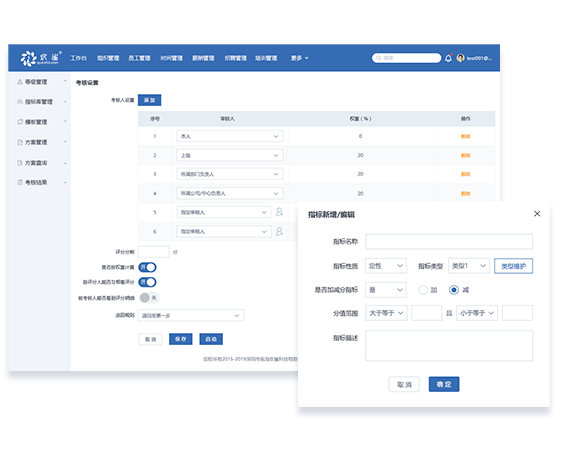Click the add-person icon in row 5

[280, 212]
